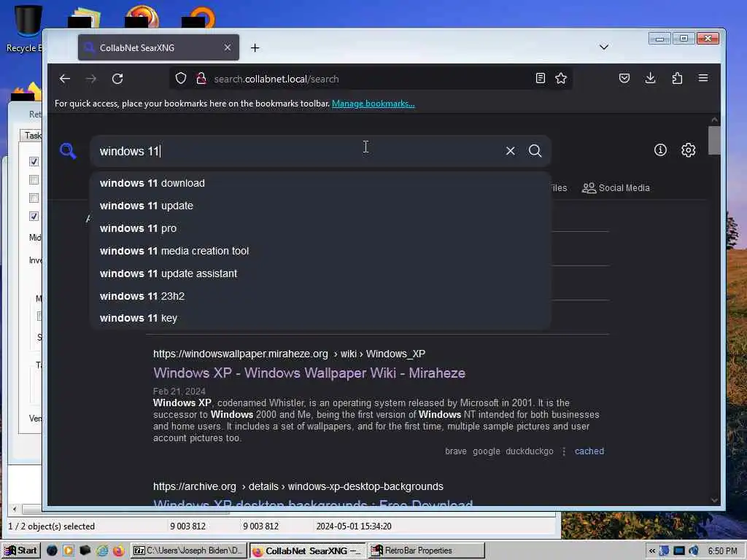747x560 pixels.
Task: Toggle third checkbox in RetroBar Properties
Action: click(34, 198)
